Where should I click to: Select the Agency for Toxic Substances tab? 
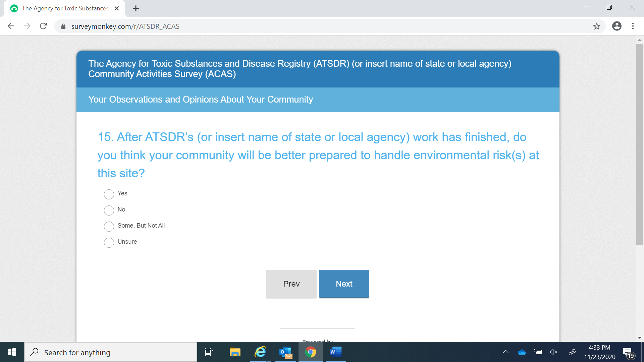click(65, 8)
